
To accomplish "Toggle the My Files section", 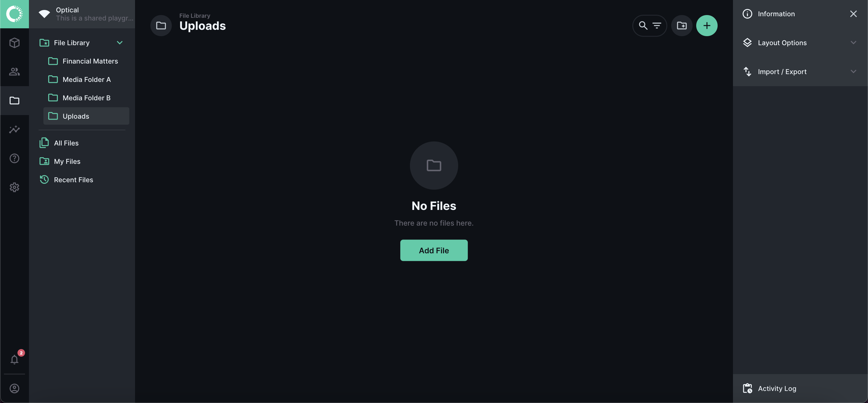I will 67,161.
